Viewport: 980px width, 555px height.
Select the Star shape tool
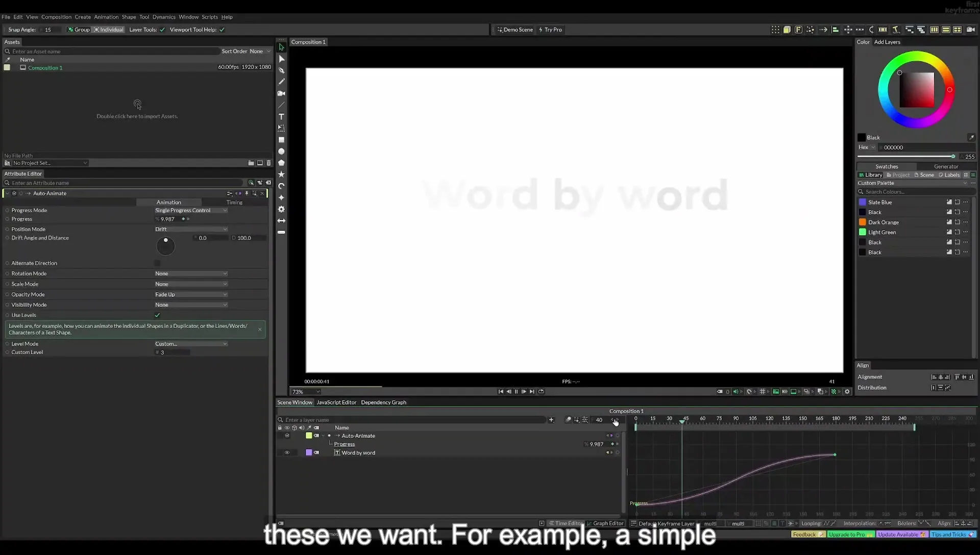click(x=281, y=174)
